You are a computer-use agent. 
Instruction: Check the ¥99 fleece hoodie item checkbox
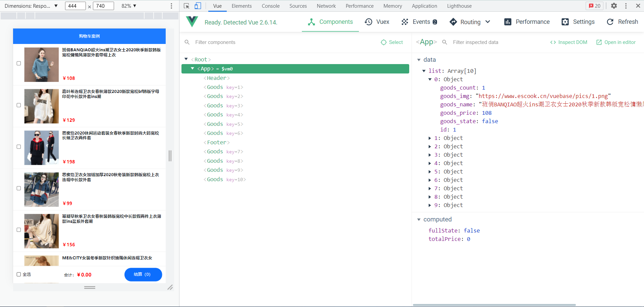(19, 188)
